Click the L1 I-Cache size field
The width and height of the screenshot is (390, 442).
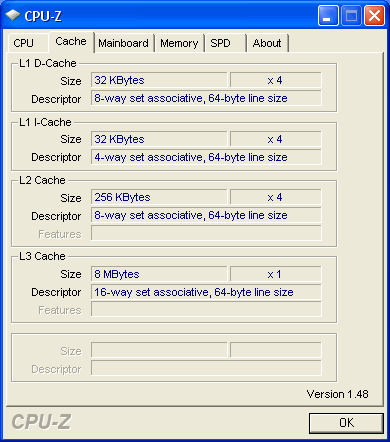159,139
